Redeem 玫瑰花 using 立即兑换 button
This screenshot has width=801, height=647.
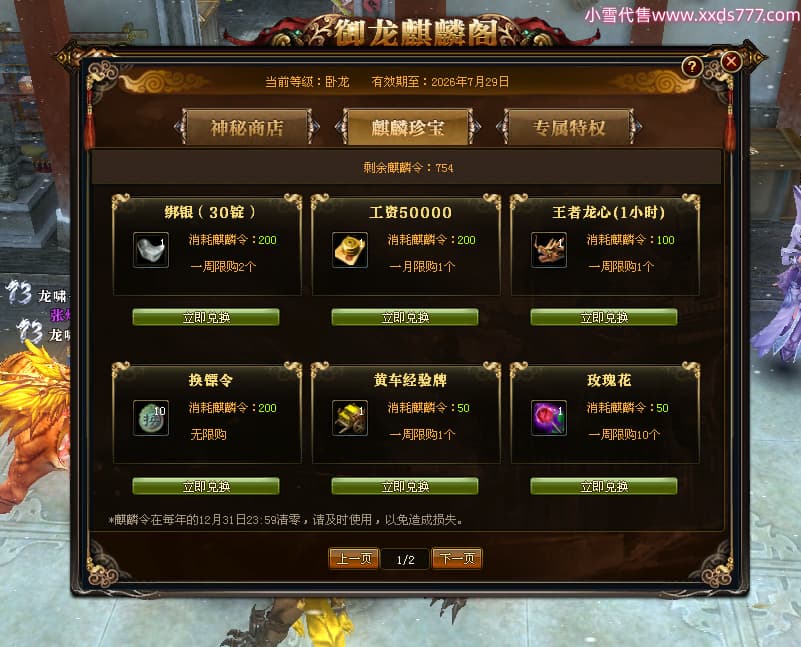pos(604,486)
